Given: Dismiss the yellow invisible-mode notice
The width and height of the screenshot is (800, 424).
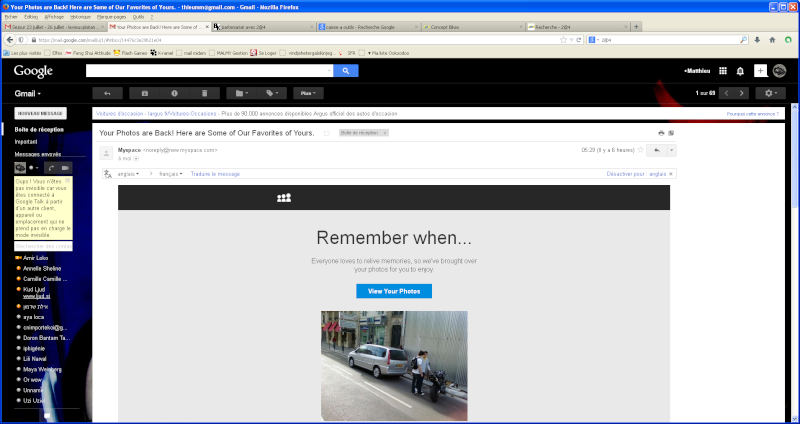Looking at the screenshot, I should pos(67,181).
